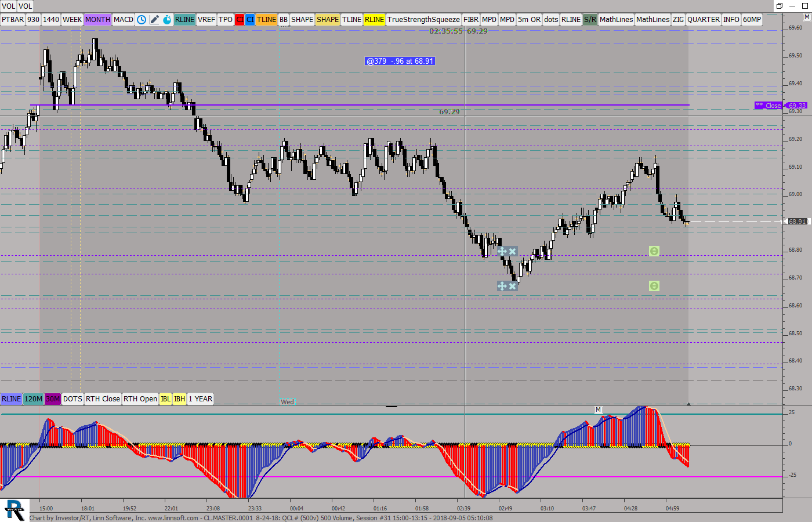Toggle the magenta 30M button
This screenshot has width=812, height=522.
point(53,398)
